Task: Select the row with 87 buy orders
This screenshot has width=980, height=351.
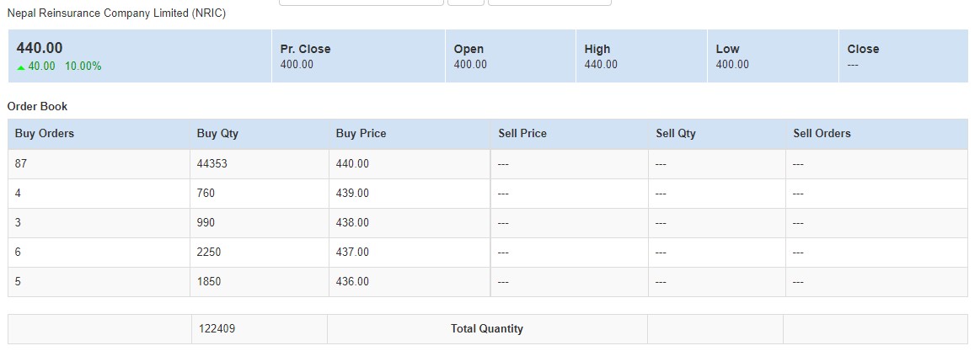Action: pyautogui.click(x=488, y=164)
